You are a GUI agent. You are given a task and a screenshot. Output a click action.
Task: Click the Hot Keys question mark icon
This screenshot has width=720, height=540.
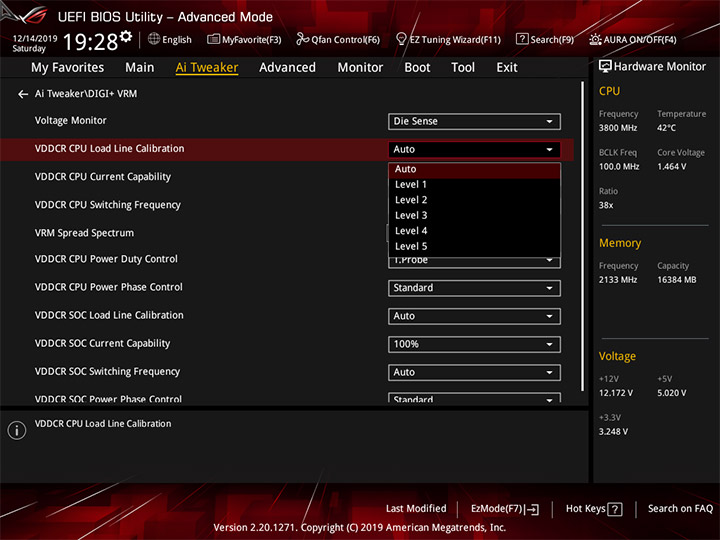click(615, 509)
